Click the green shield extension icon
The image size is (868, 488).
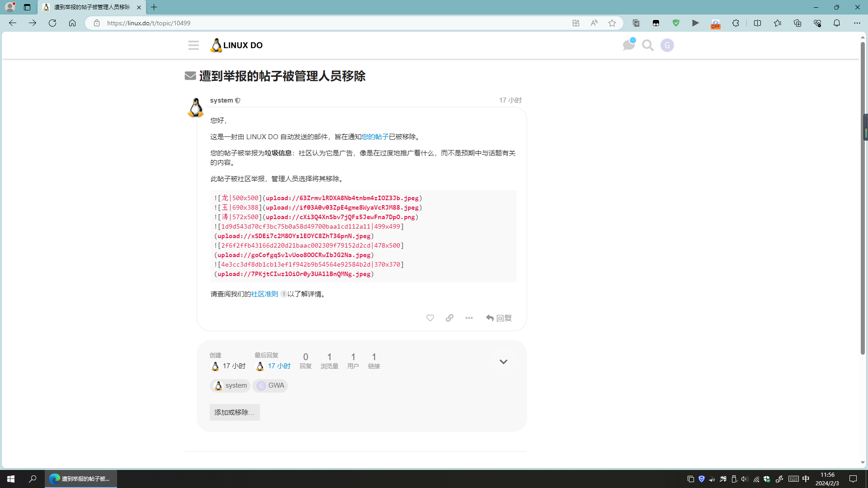point(676,23)
